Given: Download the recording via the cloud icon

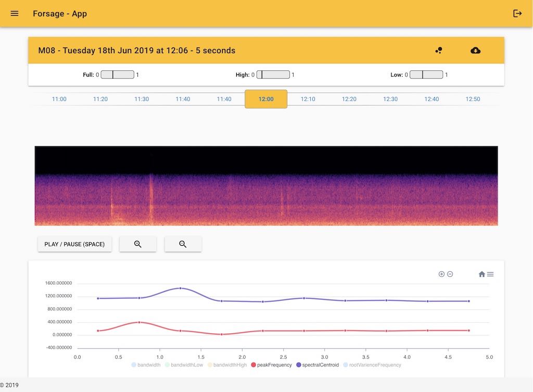Looking at the screenshot, I should coord(475,50).
